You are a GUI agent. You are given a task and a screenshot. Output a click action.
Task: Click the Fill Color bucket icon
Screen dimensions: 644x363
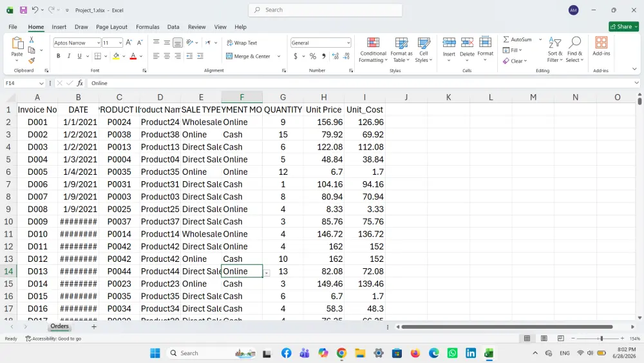pyautogui.click(x=116, y=56)
